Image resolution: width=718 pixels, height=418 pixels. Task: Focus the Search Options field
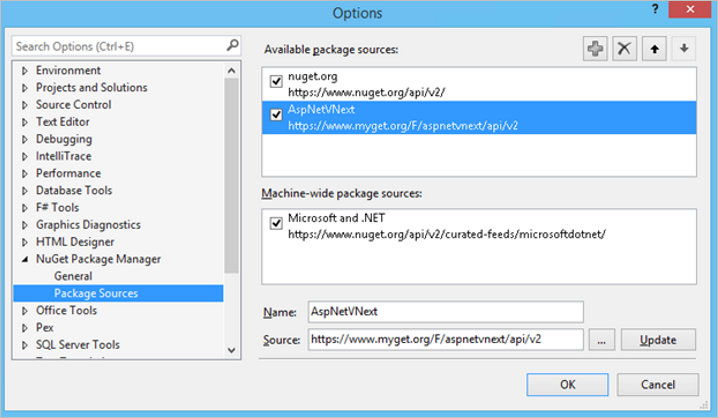point(118,46)
